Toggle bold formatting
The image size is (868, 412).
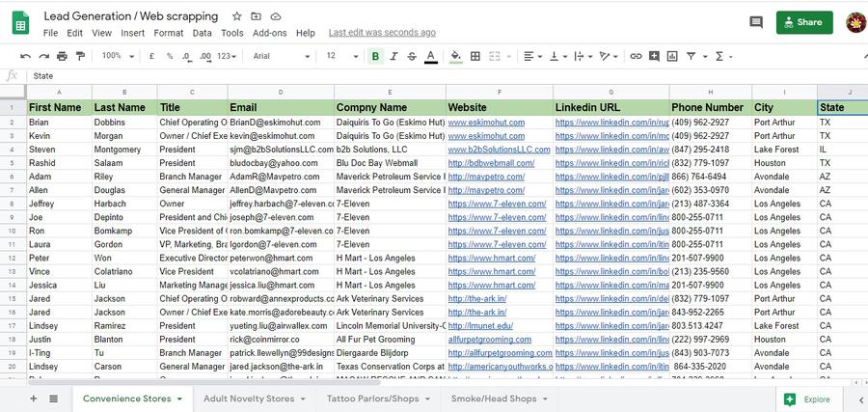click(x=376, y=56)
